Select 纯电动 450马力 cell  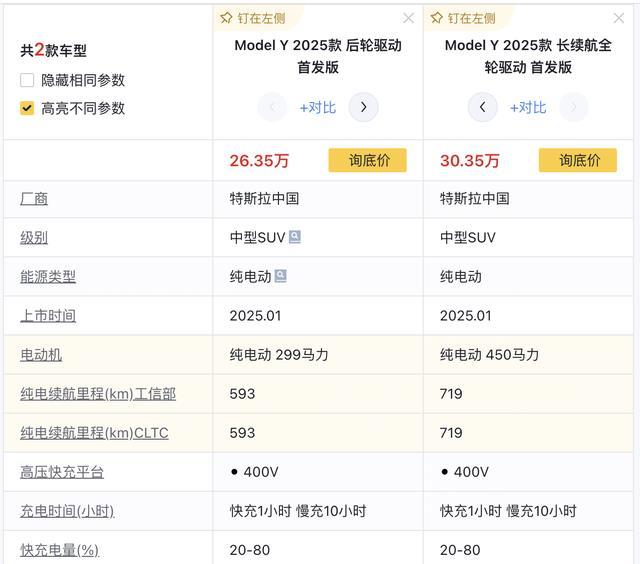528,355
